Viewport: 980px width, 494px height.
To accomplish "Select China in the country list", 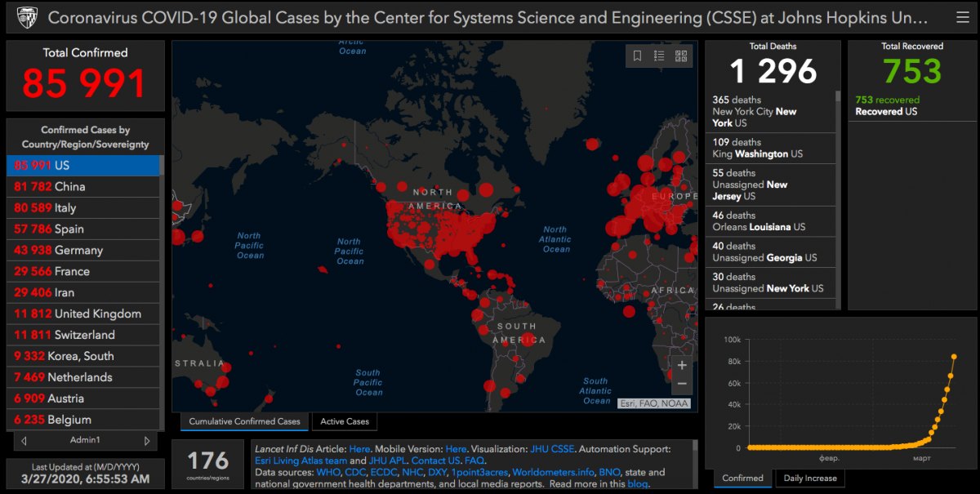I will click(x=82, y=186).
